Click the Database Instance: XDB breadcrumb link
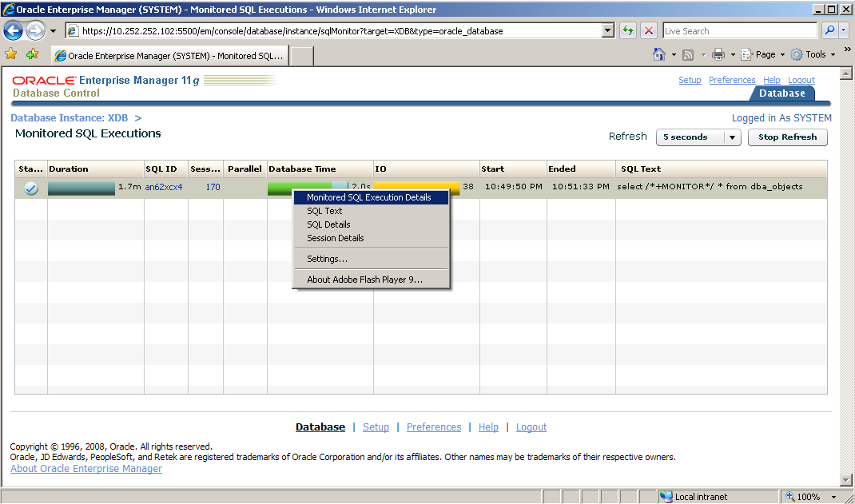The image size is (855, 504). click(x=70, y=117)
